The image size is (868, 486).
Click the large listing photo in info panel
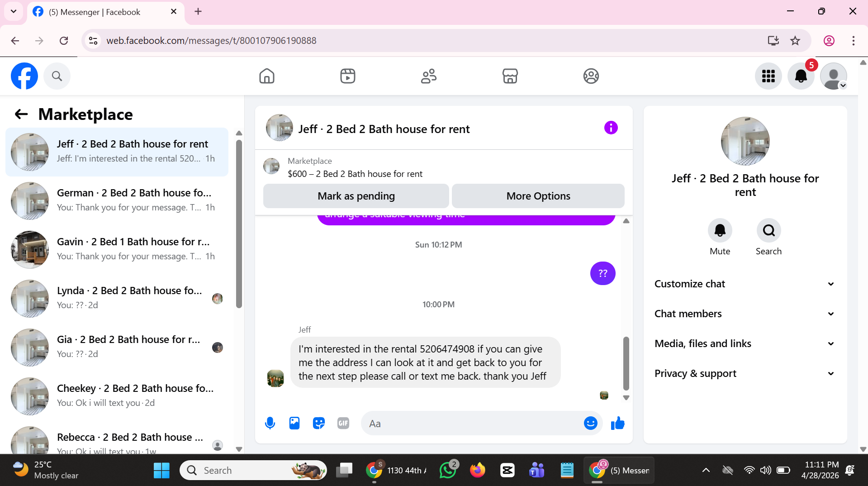coord(745,141)
